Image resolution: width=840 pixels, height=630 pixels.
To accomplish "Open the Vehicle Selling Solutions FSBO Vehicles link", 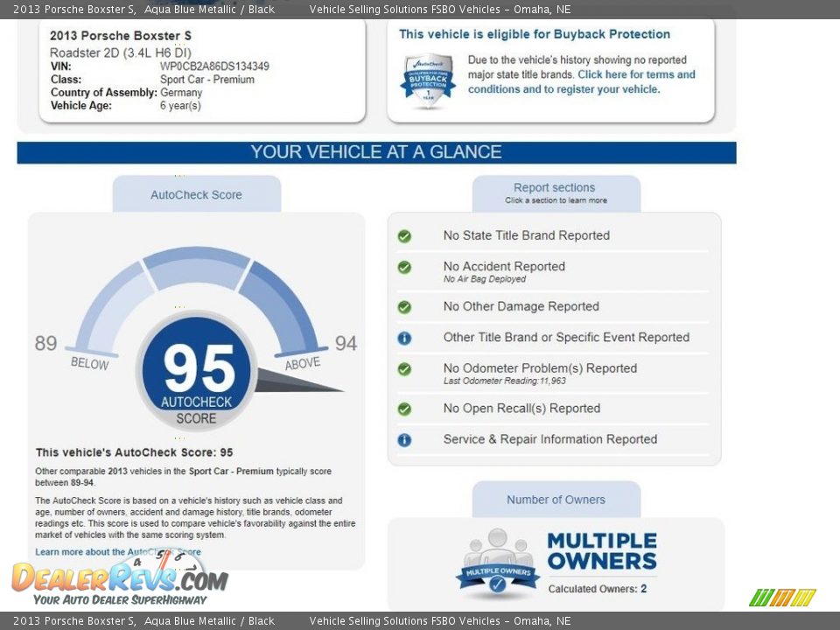I will click(442, 9).
